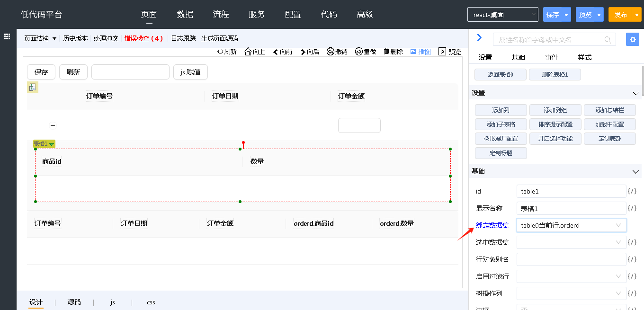This screenshot has width=644, height=310.
Task: Switch to the 流程 top menu
Action: pyautogui.click(x=221, y=14)
